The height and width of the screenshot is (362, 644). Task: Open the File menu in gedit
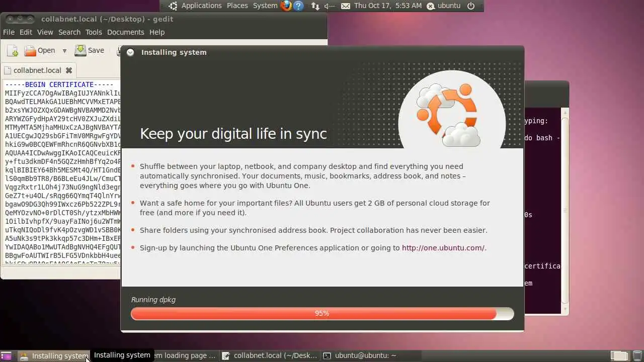(9, 32)
